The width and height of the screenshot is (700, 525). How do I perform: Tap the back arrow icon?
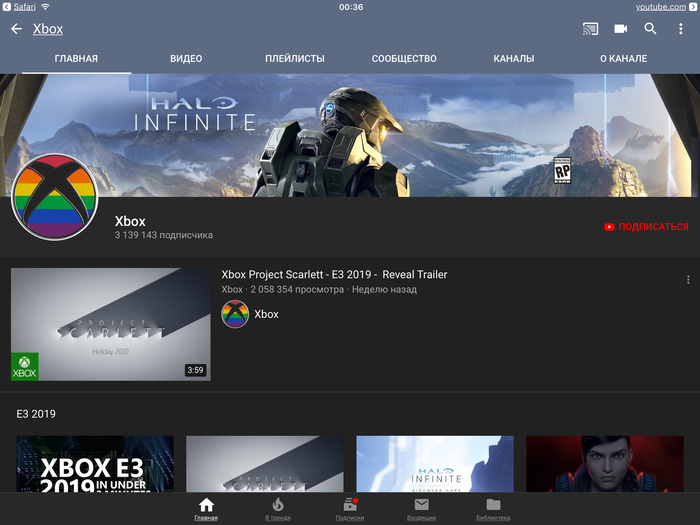coord(16,29)
